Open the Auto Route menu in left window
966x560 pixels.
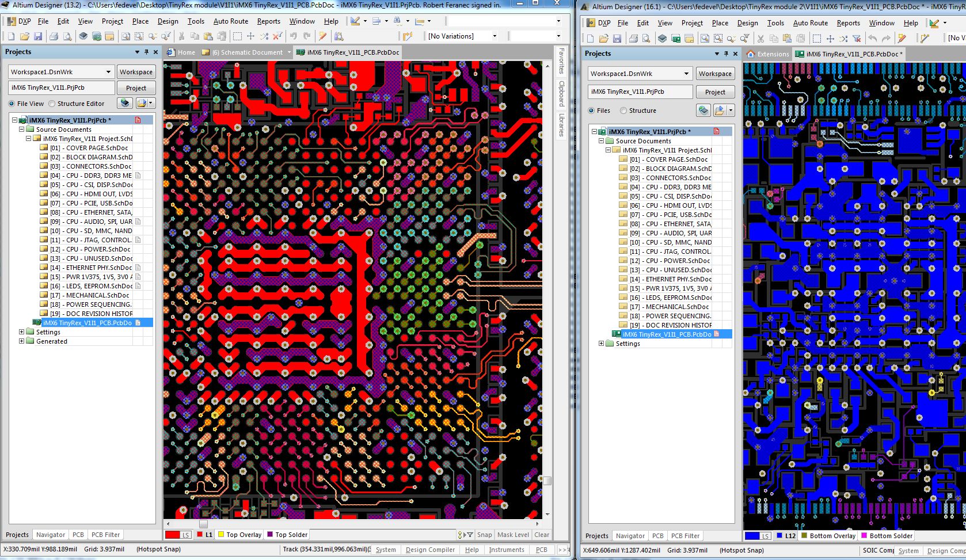click(x=230, y=21)
